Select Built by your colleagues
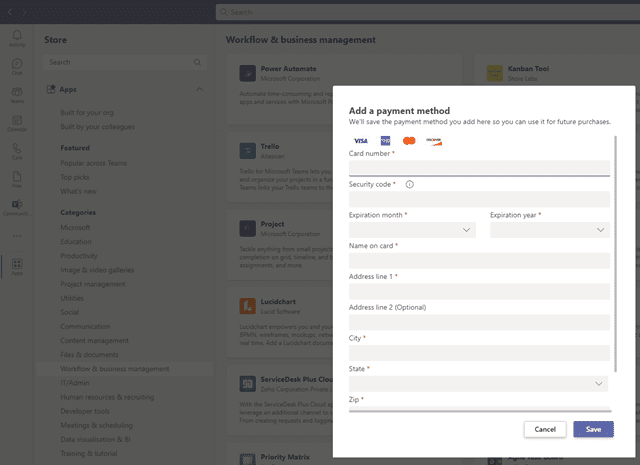Viewport: 640px width, 465px height. (97, 127)
